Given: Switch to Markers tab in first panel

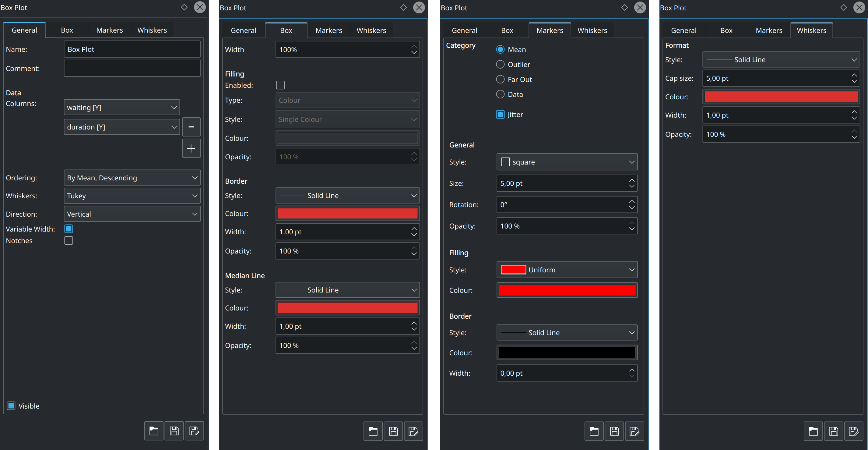Looking at the screenshot, I should click(x=110, y=30).
